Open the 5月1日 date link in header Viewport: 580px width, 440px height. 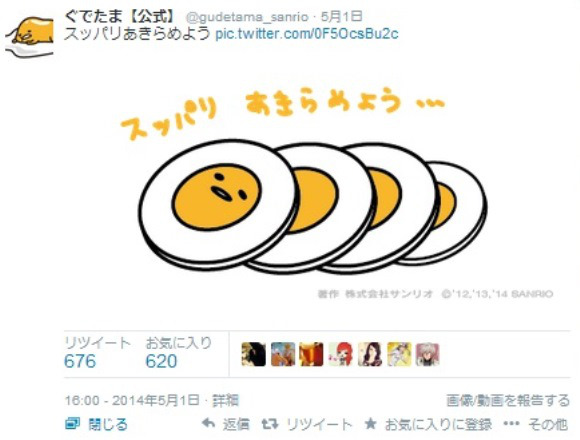pyautogui.click(x=342, y=17)
